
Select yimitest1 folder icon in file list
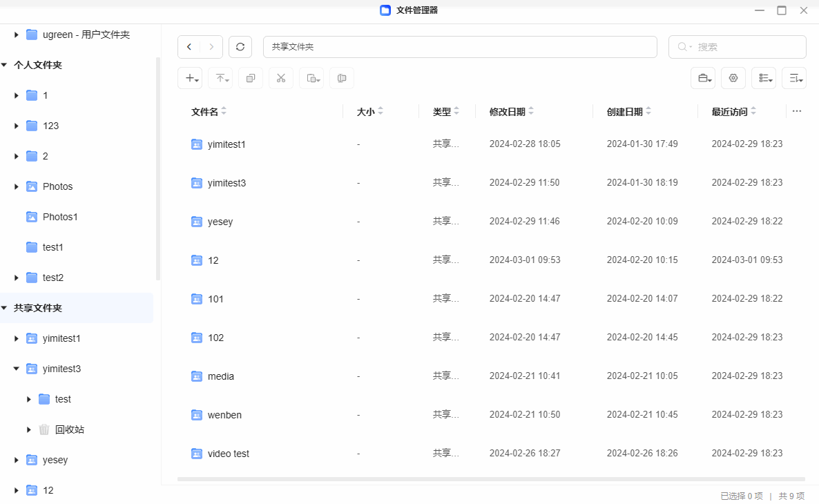196,144
